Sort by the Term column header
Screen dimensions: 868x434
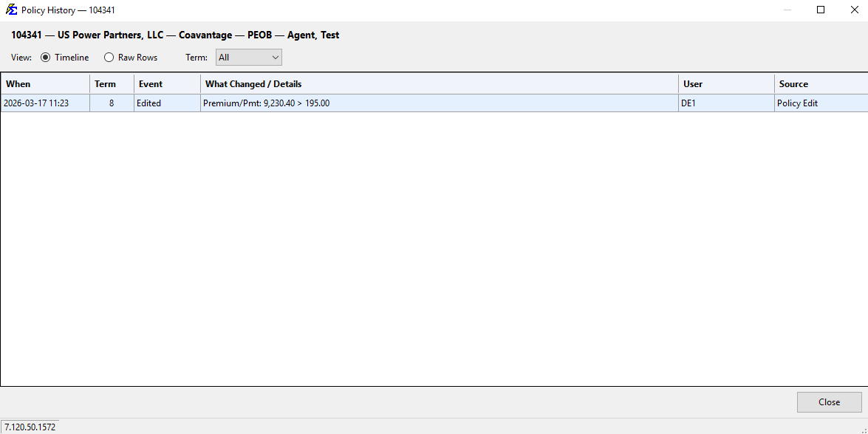[x=112, y=84]
